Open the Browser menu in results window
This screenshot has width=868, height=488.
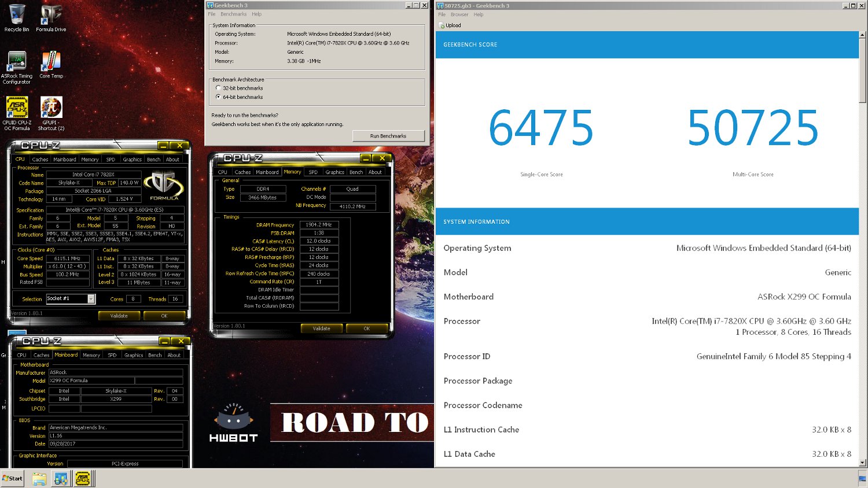tap(459, 14)
